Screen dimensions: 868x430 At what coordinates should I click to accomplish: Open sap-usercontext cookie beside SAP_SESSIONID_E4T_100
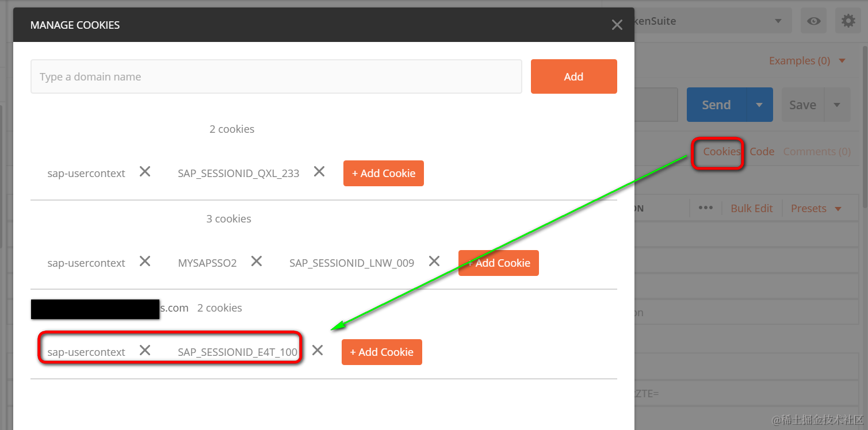point(86,352)
